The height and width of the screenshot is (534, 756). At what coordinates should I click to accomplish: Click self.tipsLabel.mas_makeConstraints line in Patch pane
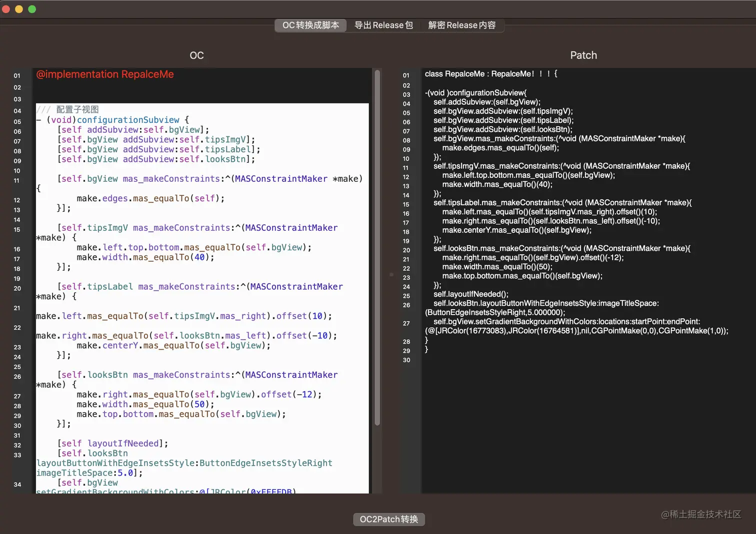562,203
